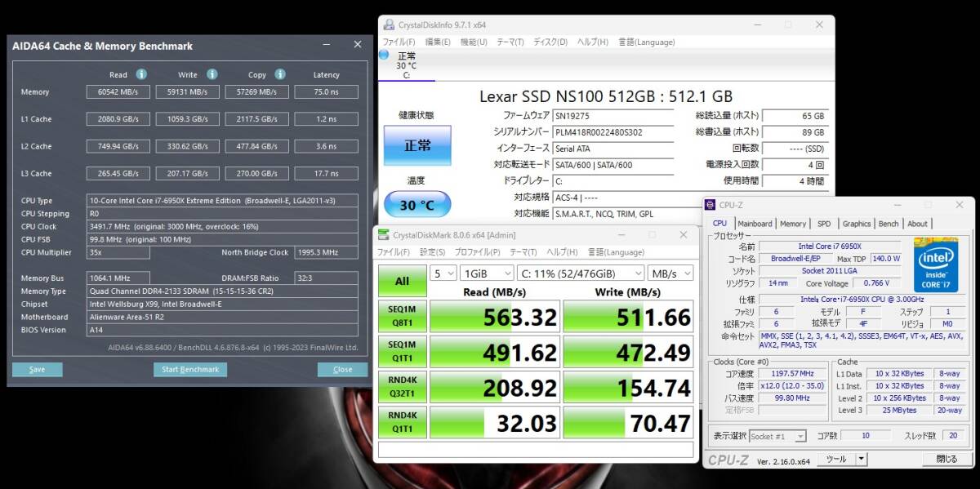This screenshot has width=980, height=489.
Task: Open ファイル(F) menu in CrystalDiskMark
Action: pos(394,252)
